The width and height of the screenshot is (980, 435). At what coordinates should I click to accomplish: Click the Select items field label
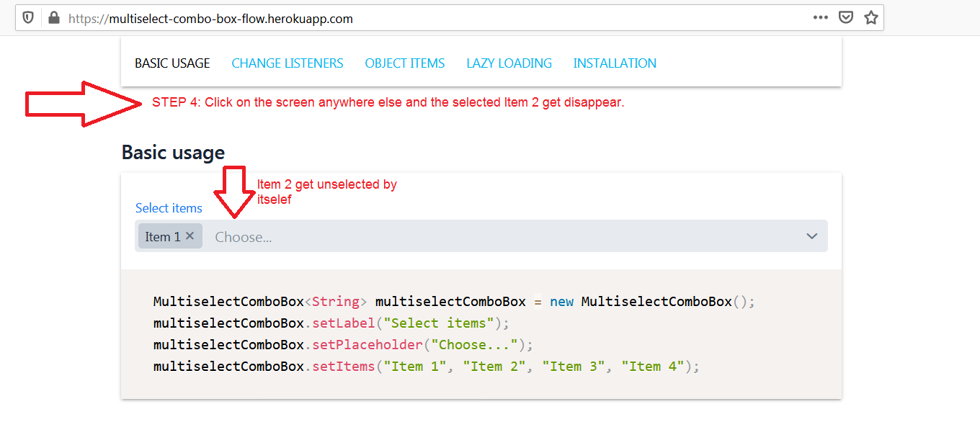point(169,208)
